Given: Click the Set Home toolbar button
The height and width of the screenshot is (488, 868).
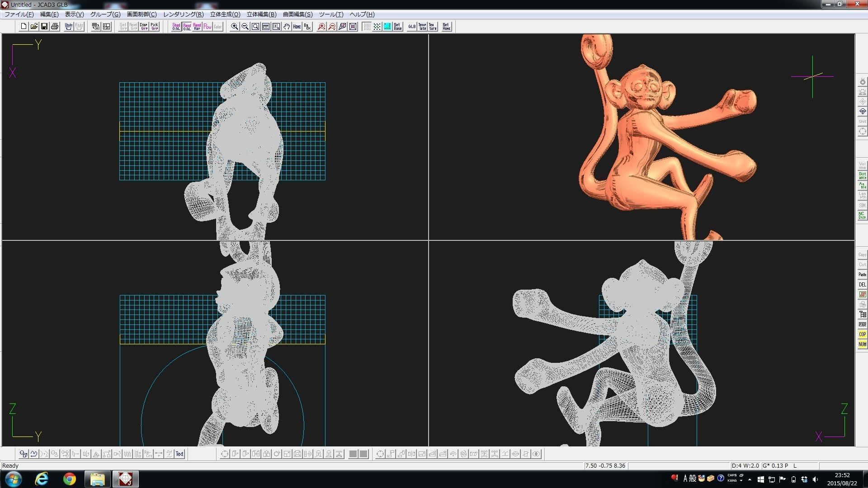Looking at the screenshot, I should point(447,27).
